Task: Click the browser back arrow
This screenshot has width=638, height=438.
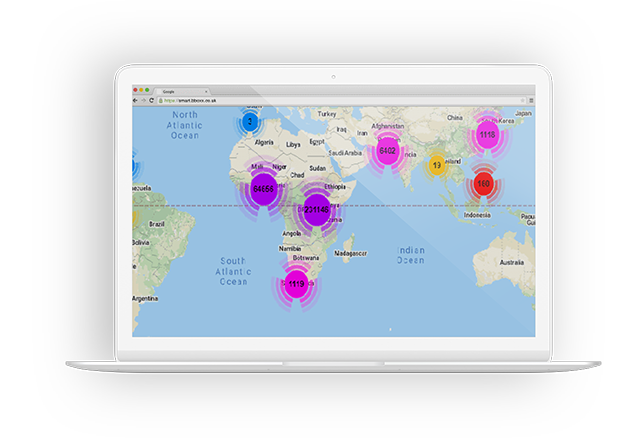Action: (137, 101)
